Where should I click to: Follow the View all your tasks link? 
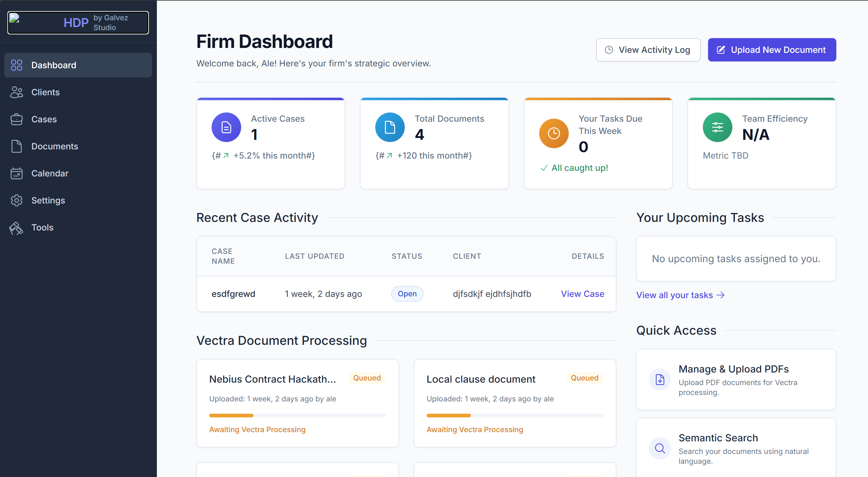click(x=680, y=295)
